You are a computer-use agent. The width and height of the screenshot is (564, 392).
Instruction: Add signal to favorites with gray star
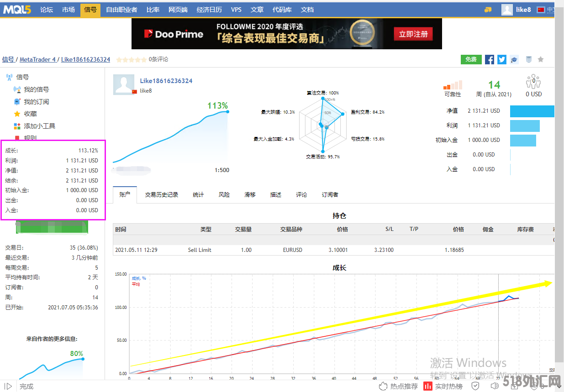point(541,59)
